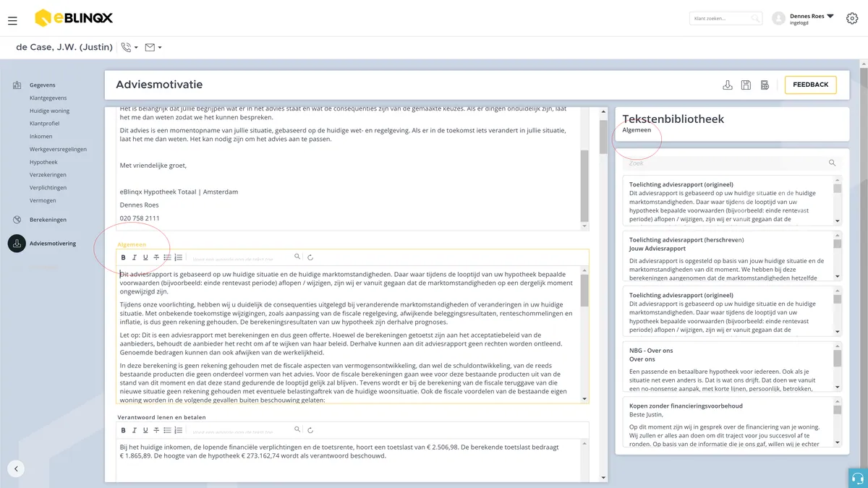Collapse the sidebar with the back arrow
Image resolution: width=868 pixels, height=488 pixels.
pos(16,468)
